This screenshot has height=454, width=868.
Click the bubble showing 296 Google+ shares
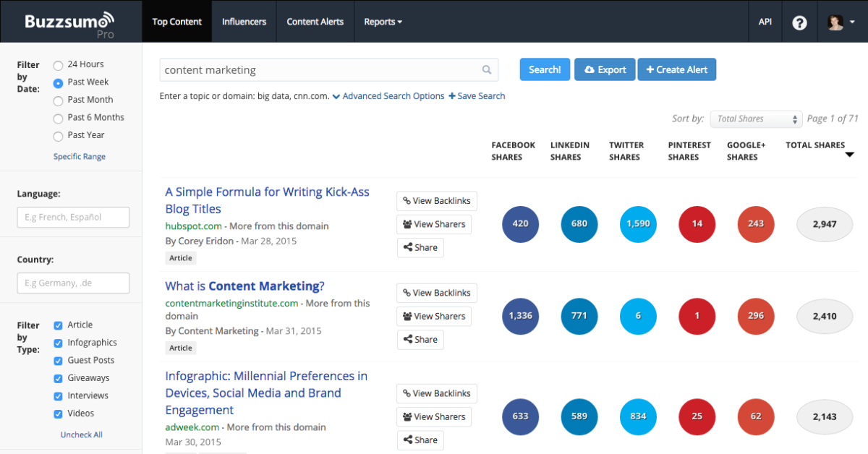click(x=756, y=316)
